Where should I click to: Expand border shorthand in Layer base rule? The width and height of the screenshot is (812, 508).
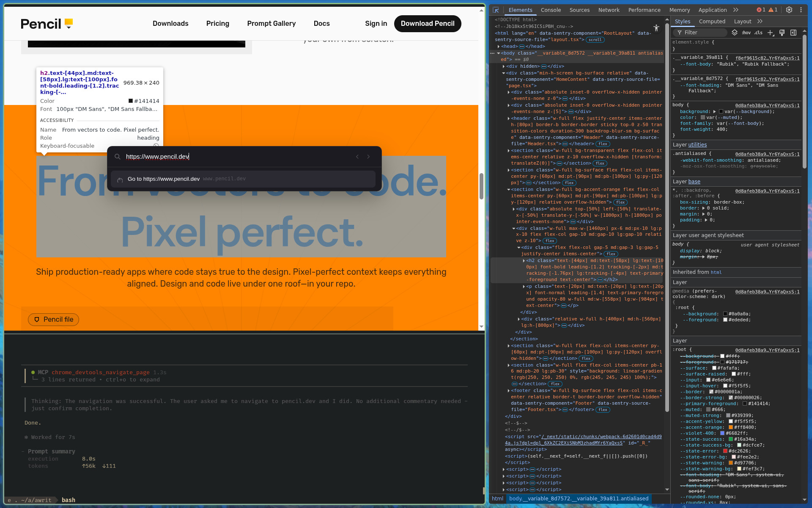tap(704, 208)
